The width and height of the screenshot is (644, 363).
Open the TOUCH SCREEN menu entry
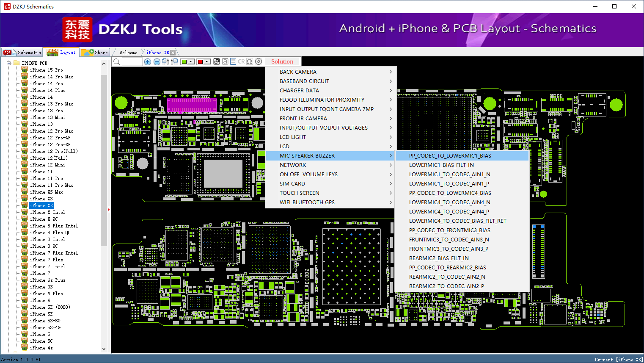click(331, 193)
